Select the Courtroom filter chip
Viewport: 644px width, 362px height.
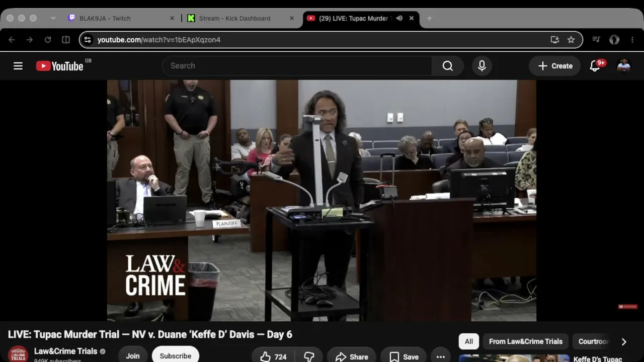coord(594,341)
